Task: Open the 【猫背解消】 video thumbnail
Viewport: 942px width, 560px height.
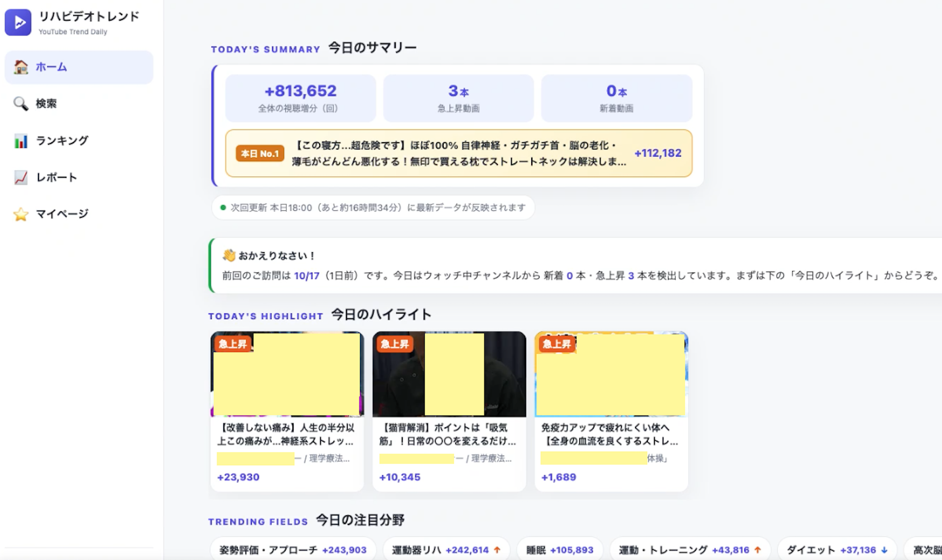Action: pyautogui.click(x=449, y=374)
